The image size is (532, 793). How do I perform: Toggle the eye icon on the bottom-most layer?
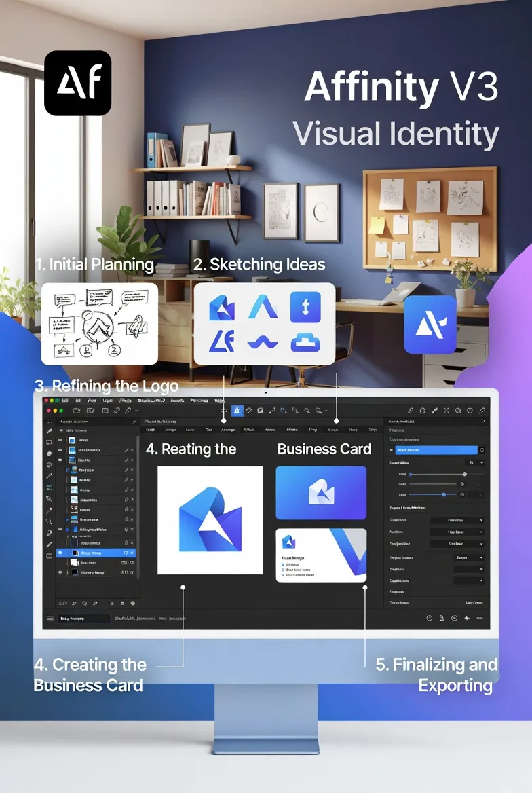(60, 572)
